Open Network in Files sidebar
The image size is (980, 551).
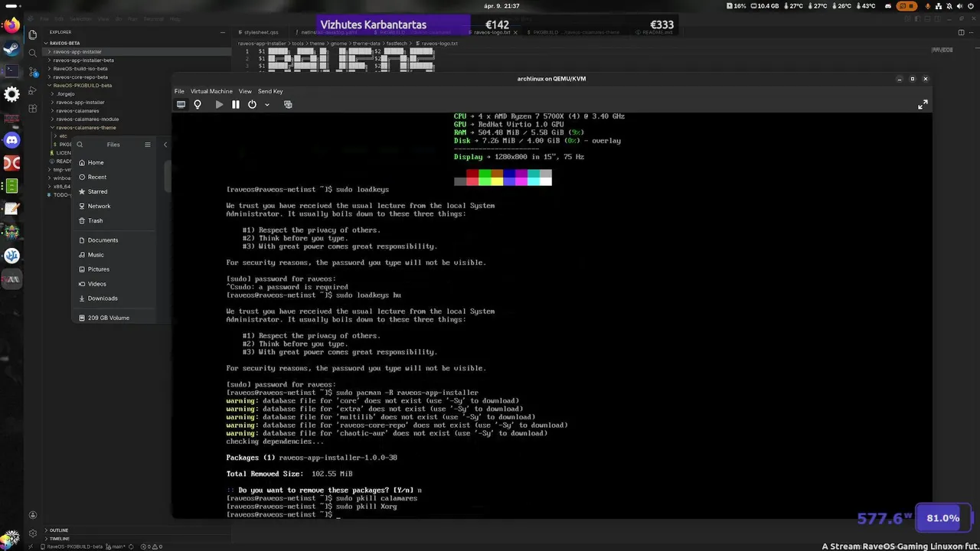pos(115,206)
